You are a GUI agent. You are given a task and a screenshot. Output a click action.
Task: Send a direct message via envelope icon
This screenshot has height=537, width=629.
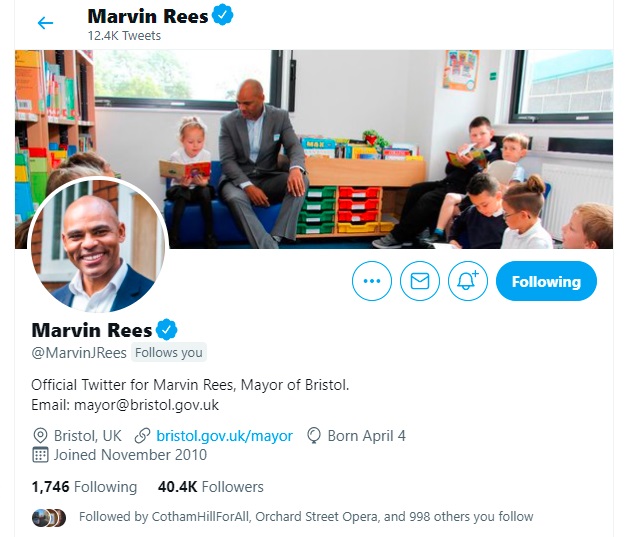click(420, 281)
